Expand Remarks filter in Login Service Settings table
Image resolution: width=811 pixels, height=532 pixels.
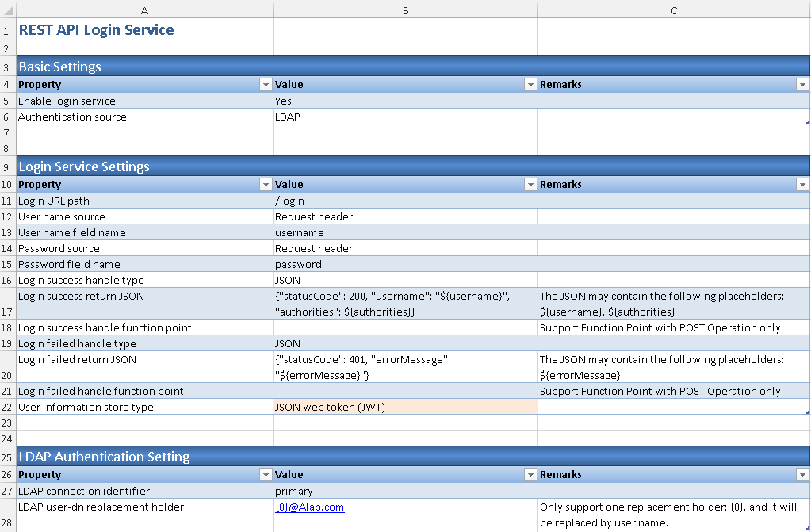(802, 185)
